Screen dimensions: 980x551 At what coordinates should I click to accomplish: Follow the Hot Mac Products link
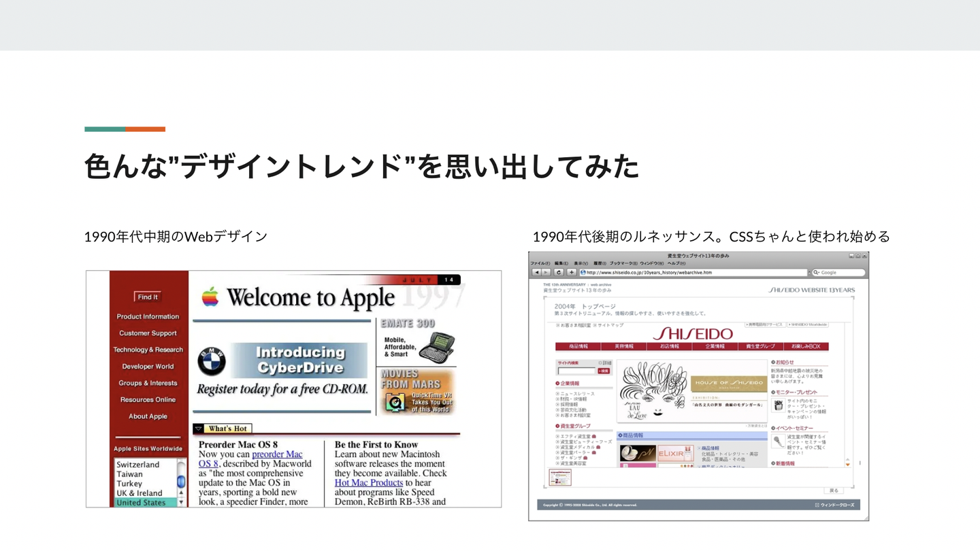(369, 483)
